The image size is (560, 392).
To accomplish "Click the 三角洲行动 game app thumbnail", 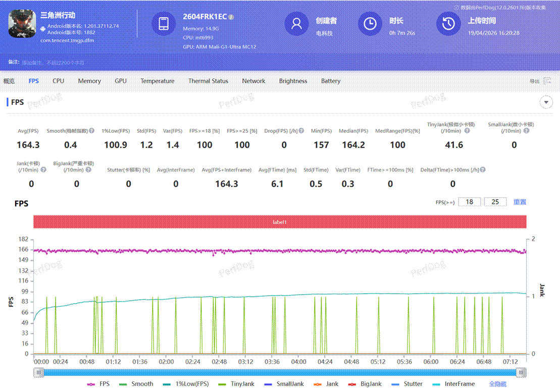I will 22,24.
